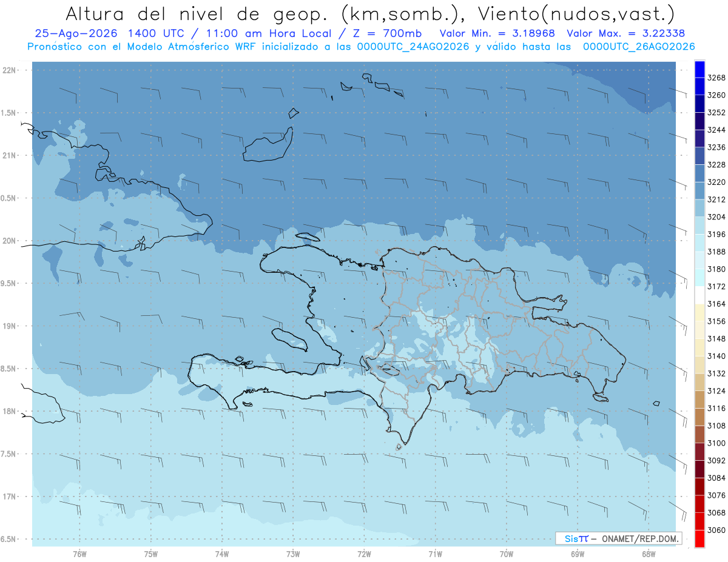Click the '3132' colorbar value
The image size is (728, 562).
(716, 373)
